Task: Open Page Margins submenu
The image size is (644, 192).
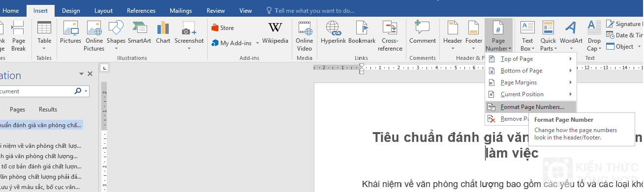Action: point(530,82)
